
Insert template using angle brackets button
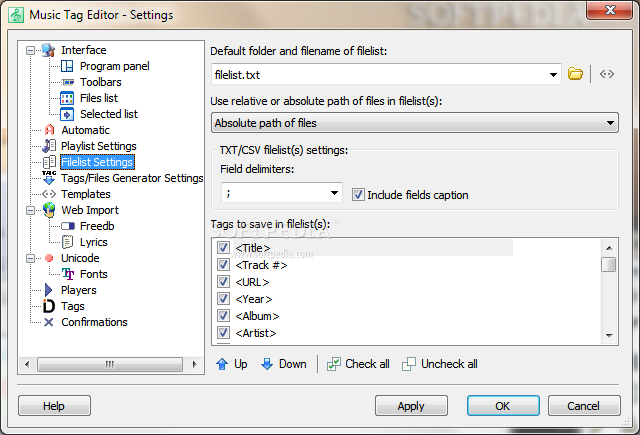click(x=607, y=74)
